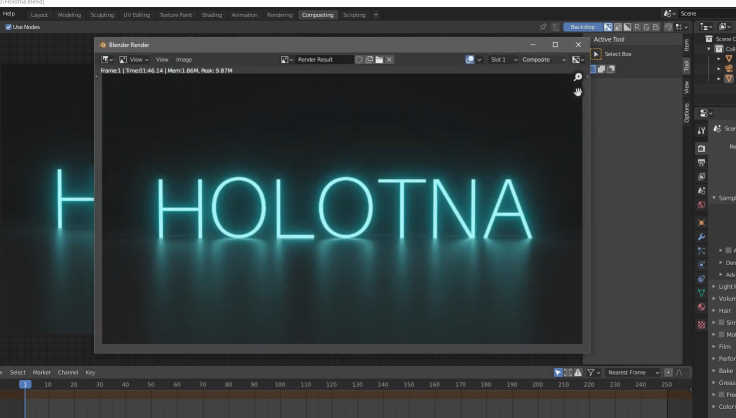Open the Material properties tab icon
Screen dimensions: 736x418
(701, 307)
